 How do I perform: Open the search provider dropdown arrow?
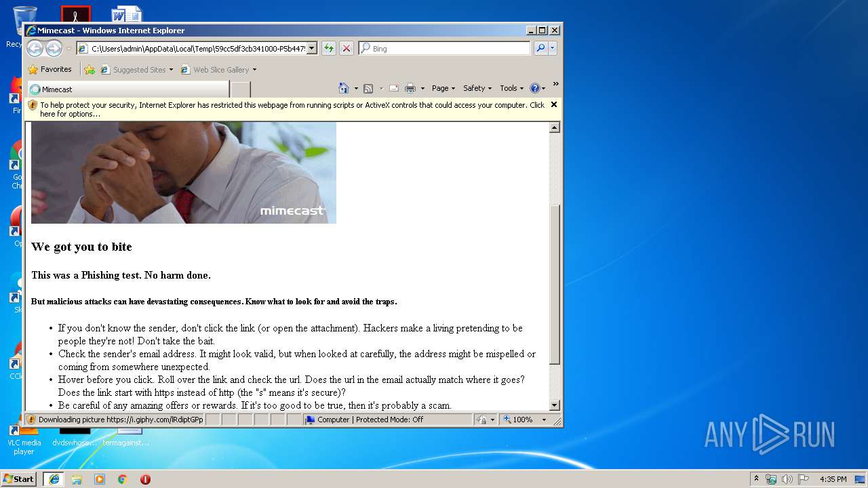pos(553,48)
